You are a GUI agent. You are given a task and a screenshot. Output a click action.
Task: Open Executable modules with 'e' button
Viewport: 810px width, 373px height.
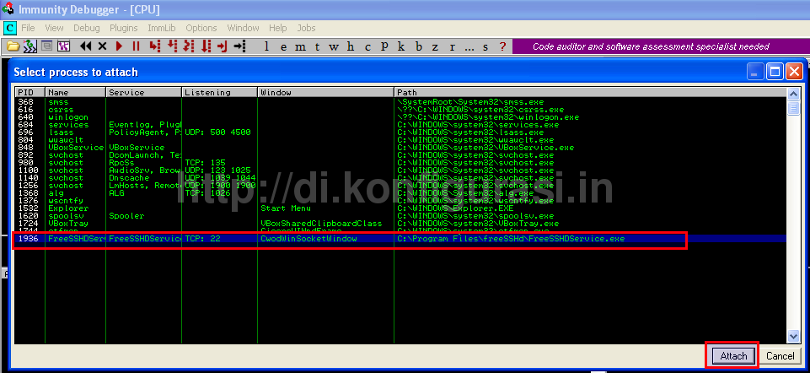[x=283, y=46]
